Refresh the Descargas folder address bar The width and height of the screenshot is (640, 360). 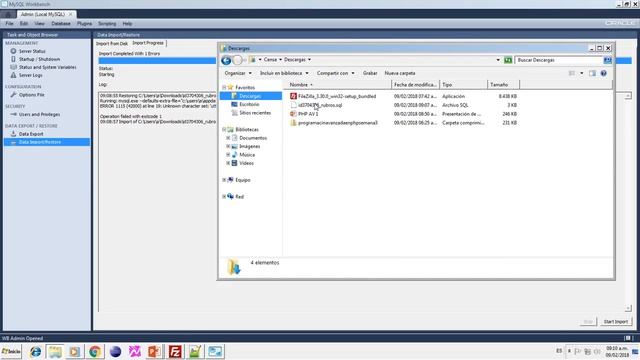click(508, 60)
